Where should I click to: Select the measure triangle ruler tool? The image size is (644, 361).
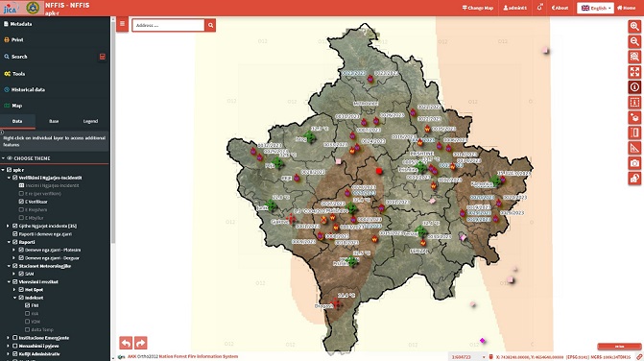click(x=634, y=148)
